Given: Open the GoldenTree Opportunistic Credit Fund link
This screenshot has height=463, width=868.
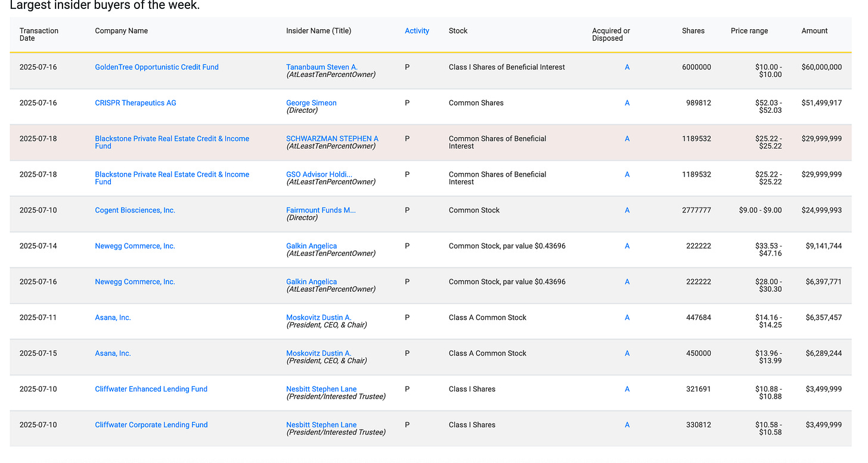Looking at the screenshot, I should [157, 67].
